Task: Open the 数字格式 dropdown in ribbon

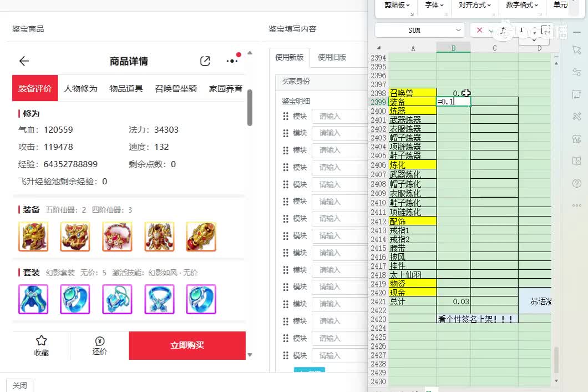Action: pyautogui.click(x=522, y=5)
